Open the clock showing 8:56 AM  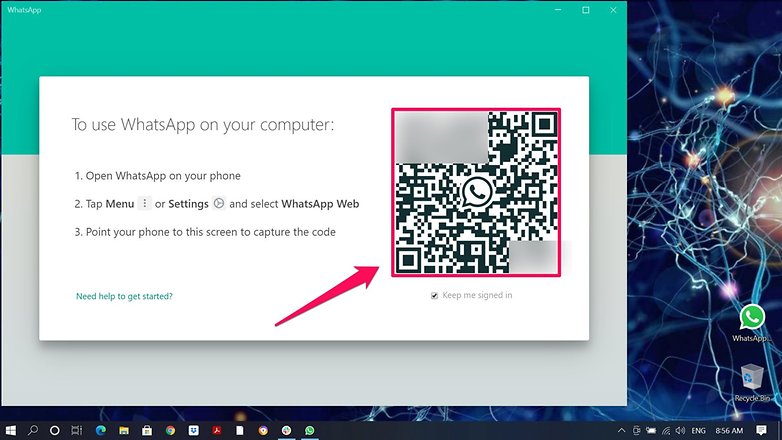click(729, 430)
